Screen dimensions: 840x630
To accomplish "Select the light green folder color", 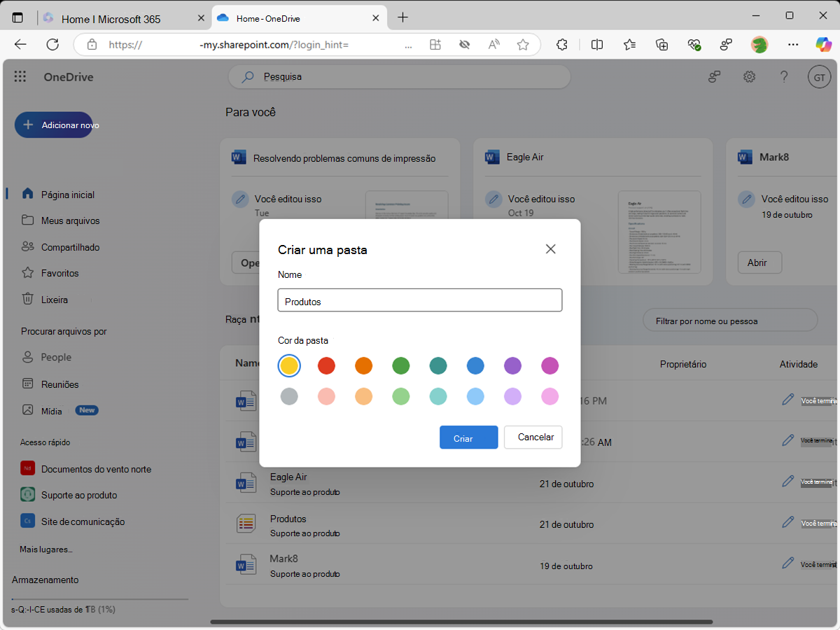I will coord(400,396).
